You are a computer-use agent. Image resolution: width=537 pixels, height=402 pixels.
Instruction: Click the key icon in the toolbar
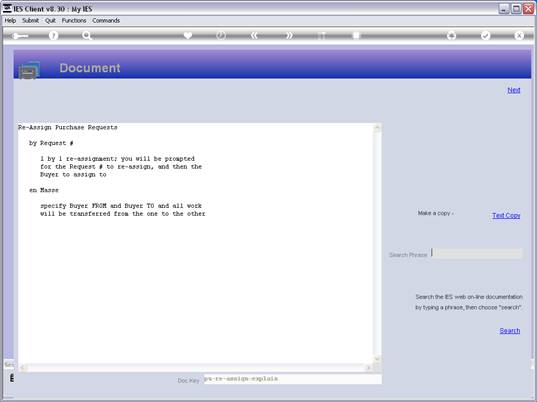[20, 36]
